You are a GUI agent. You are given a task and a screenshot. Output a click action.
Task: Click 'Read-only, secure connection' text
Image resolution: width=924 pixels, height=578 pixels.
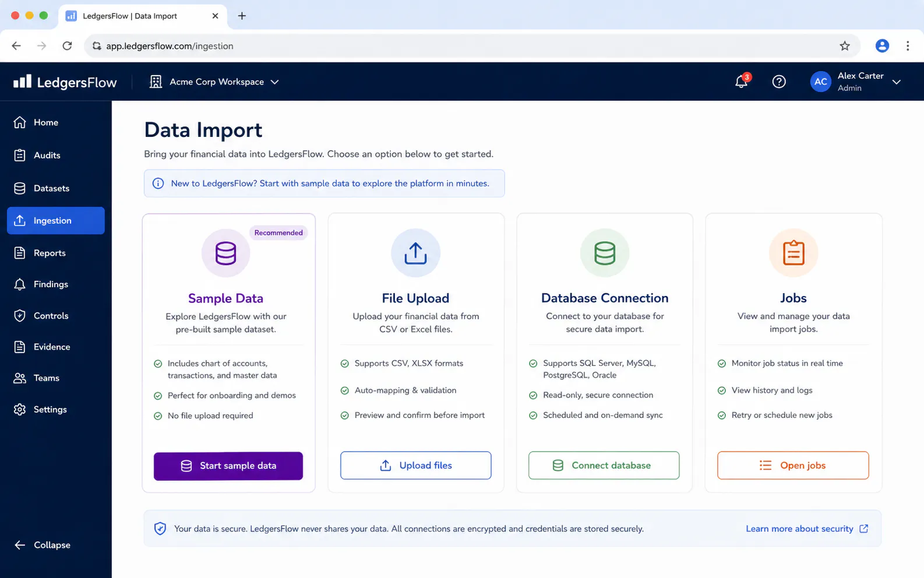pyautogui.click(x=598, y=395)
